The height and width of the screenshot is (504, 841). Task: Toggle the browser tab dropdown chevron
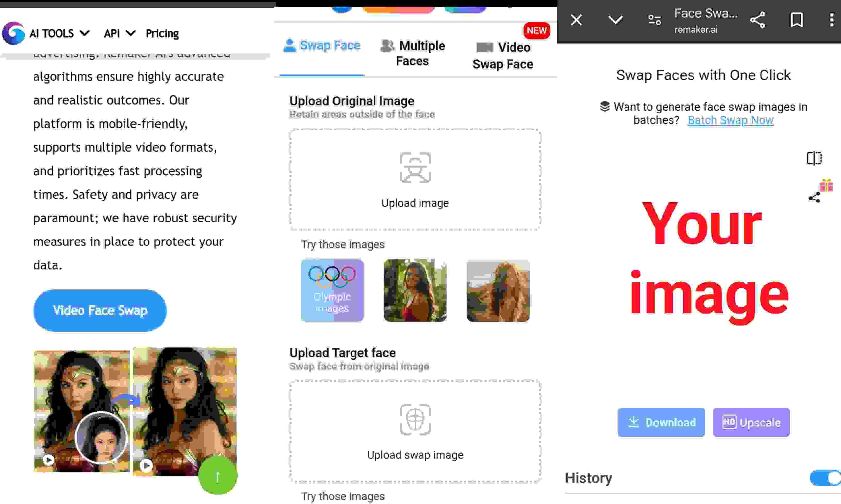click(615, 20)
